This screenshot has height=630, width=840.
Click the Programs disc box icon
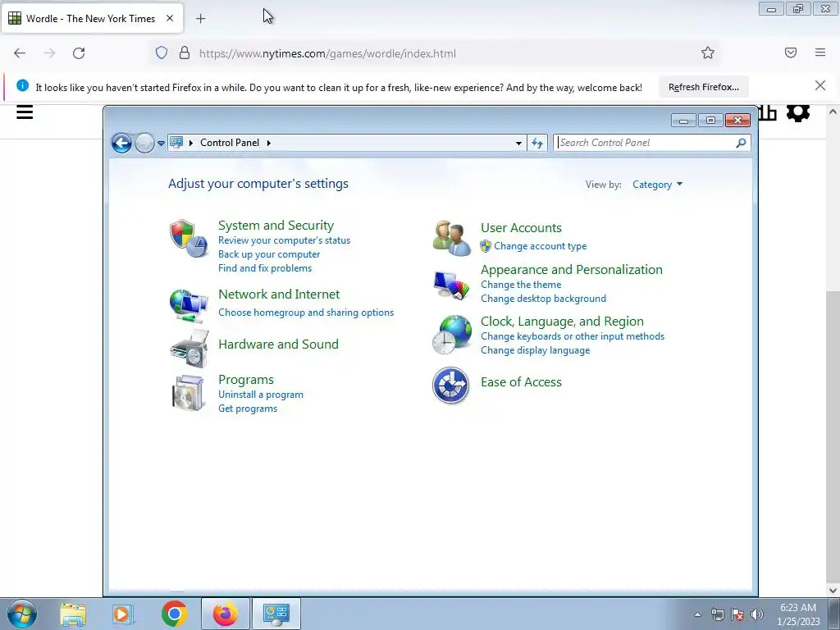(x=189, y=393)
